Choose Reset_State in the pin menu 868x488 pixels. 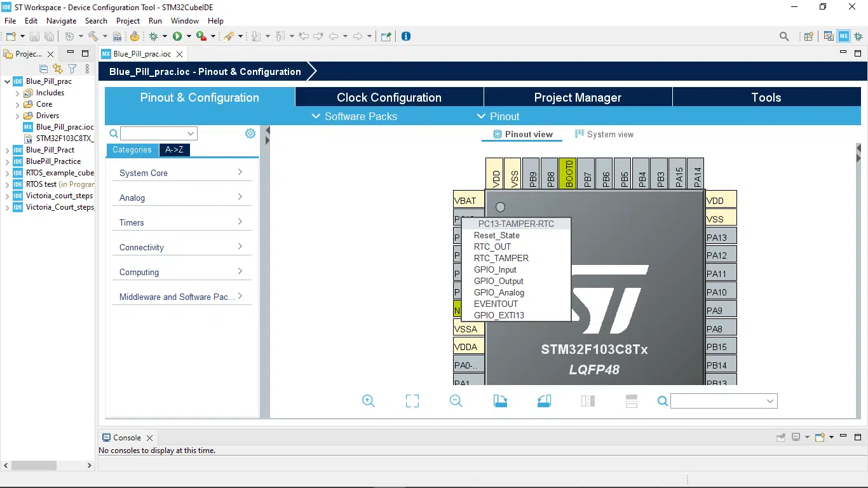click(497, 235)
